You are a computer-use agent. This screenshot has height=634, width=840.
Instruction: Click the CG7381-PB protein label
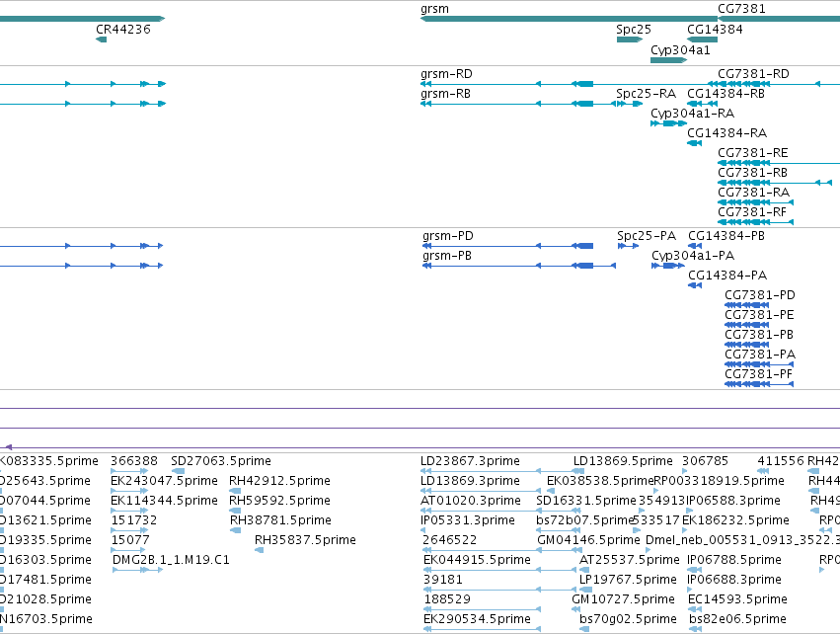click(759, 335)
